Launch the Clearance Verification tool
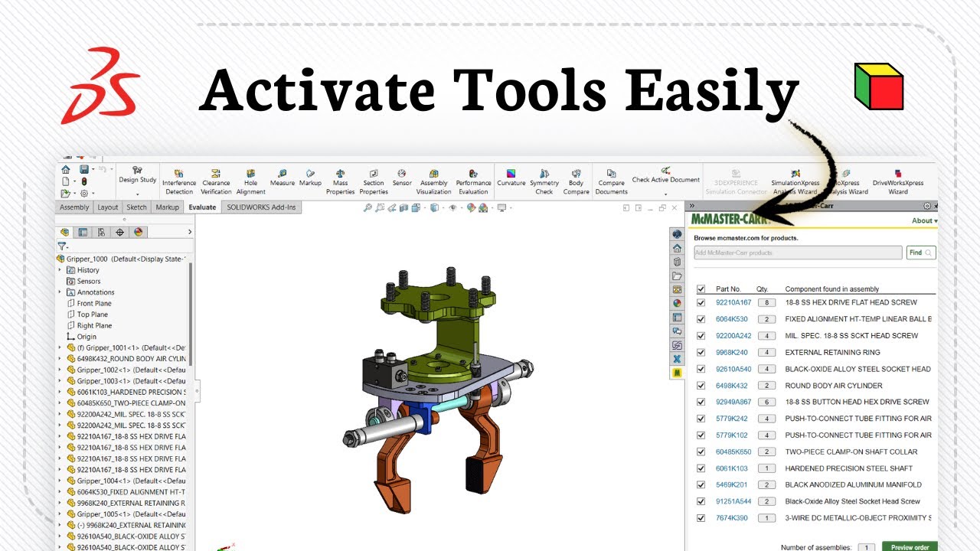This screenshot has height=551, width=980. 216,182
